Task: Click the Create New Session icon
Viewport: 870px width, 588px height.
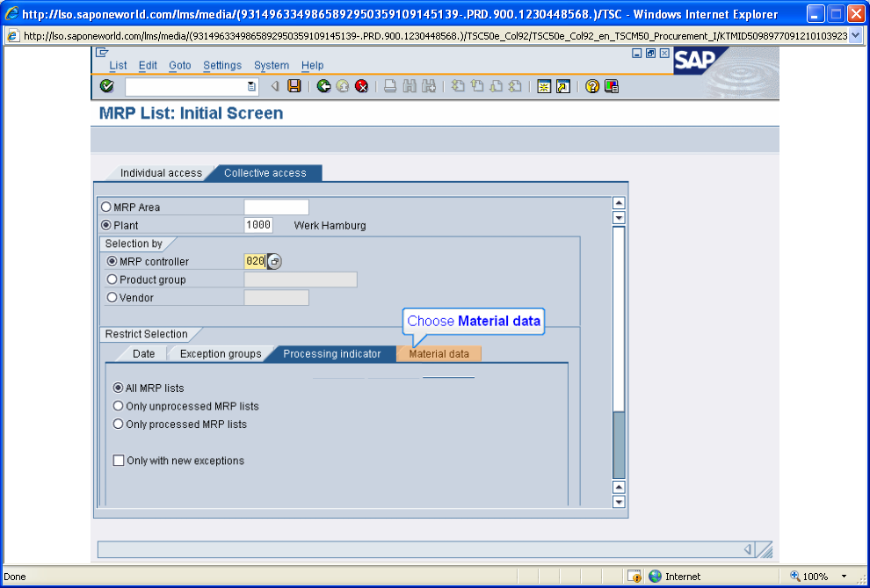Action: [544, 86]
